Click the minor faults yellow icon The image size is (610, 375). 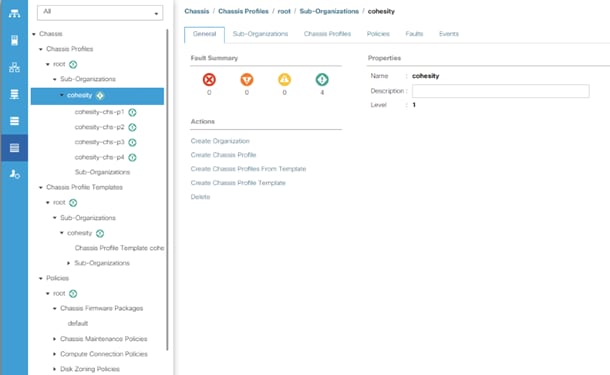(284, 80)
